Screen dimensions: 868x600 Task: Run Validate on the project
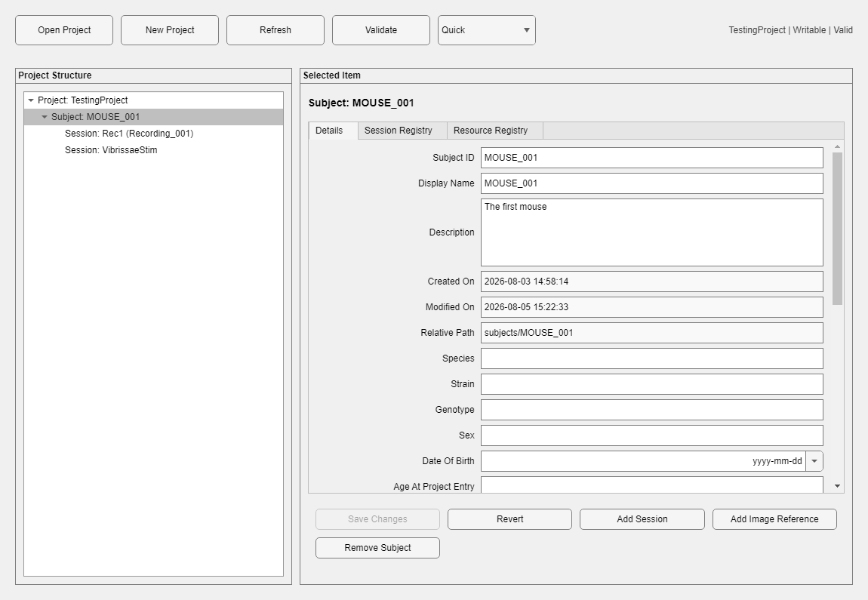(381, 30)
